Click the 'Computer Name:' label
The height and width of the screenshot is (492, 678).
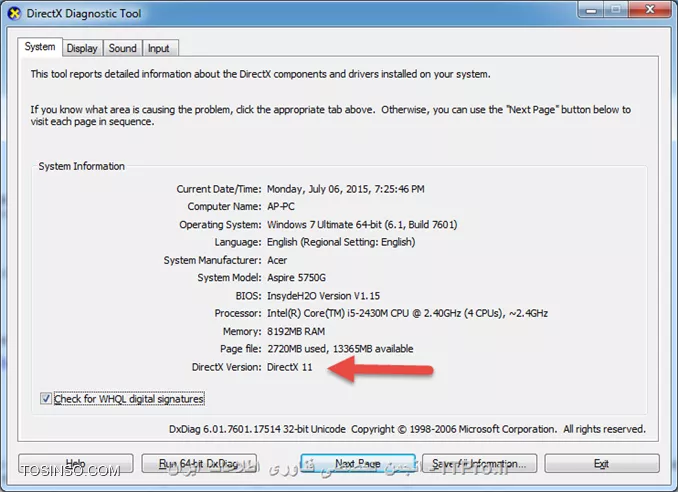(224, 206)
